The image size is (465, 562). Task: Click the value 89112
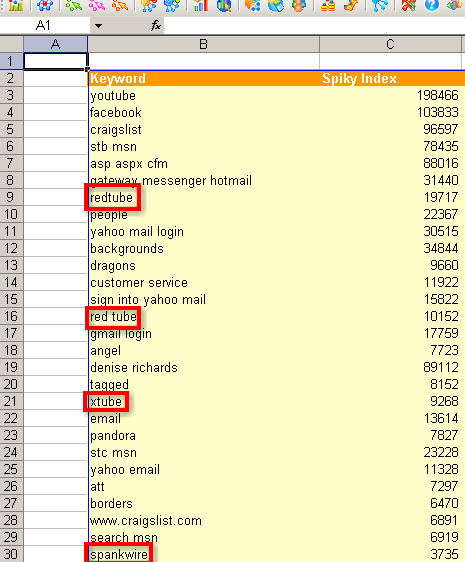441,367
